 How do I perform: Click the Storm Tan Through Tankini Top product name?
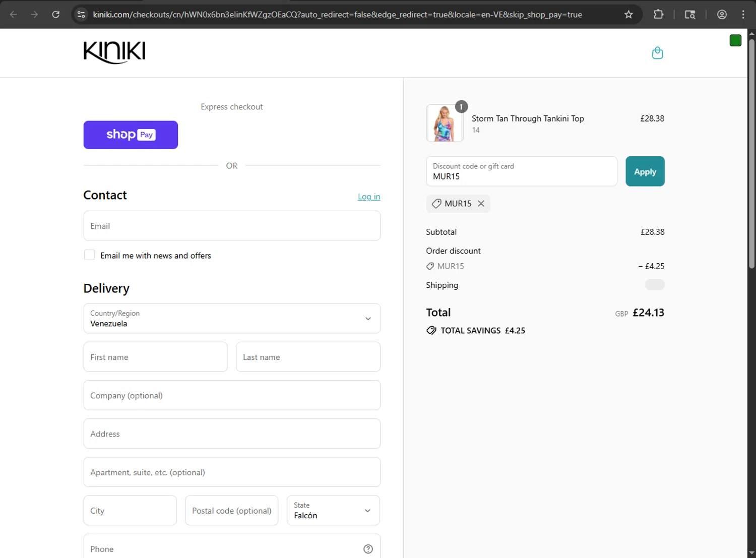pos(528,118)
